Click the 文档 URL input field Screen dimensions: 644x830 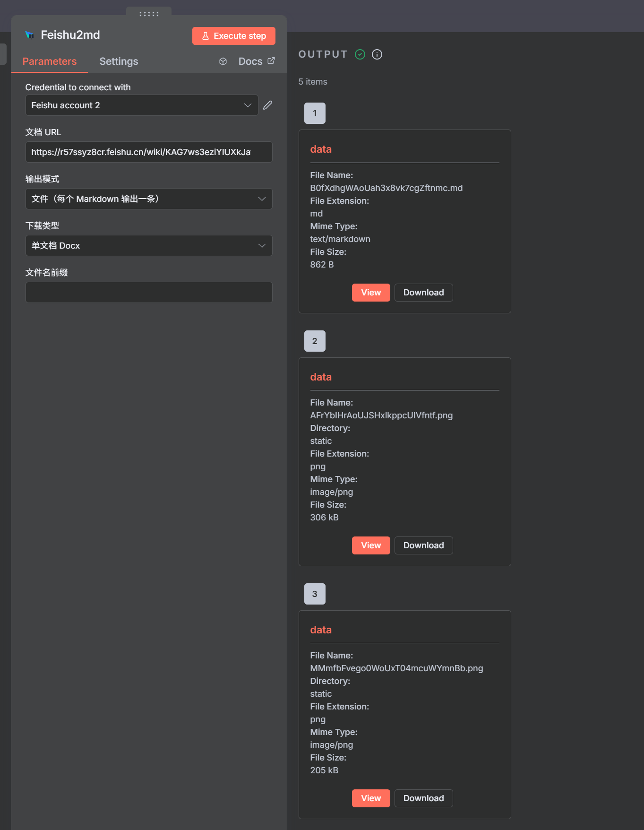[x=149, y=152]
